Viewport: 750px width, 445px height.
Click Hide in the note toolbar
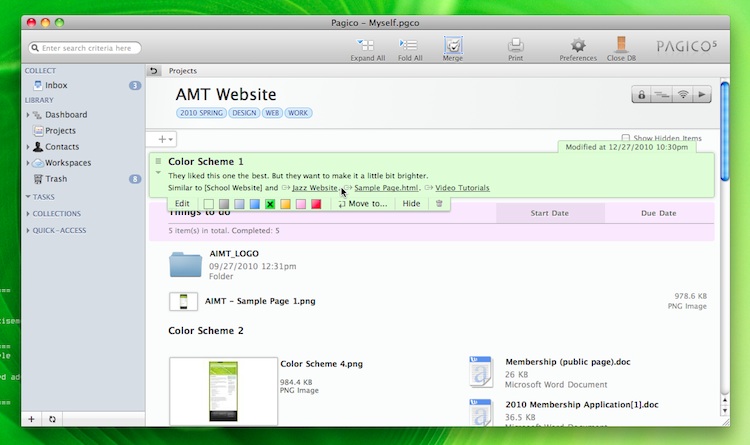(411, 203)
